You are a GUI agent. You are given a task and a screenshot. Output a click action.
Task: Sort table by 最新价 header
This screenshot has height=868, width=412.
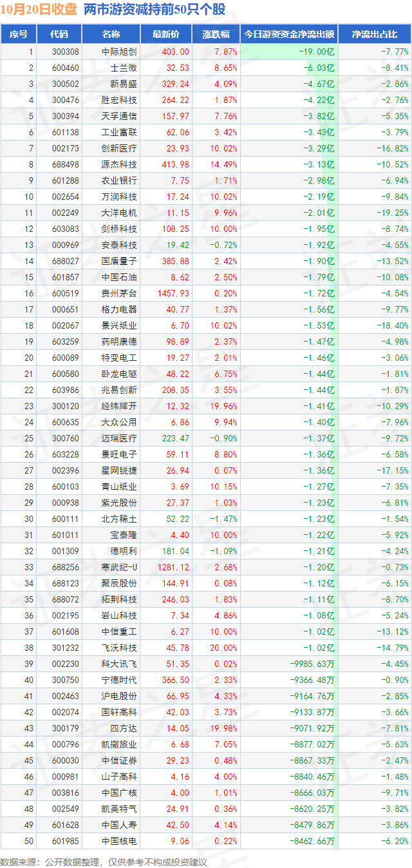170,34
